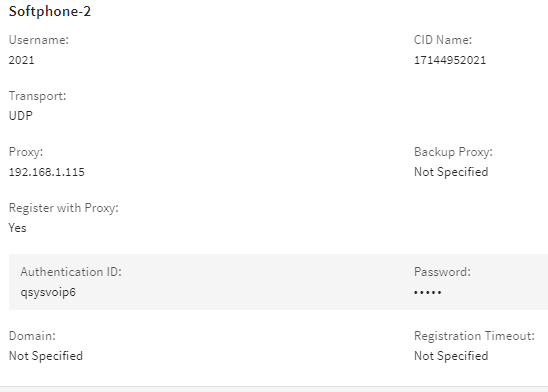Screen dimensions: 548x392
Task: Click the Backup Proxy label
Action: [453, 152]
